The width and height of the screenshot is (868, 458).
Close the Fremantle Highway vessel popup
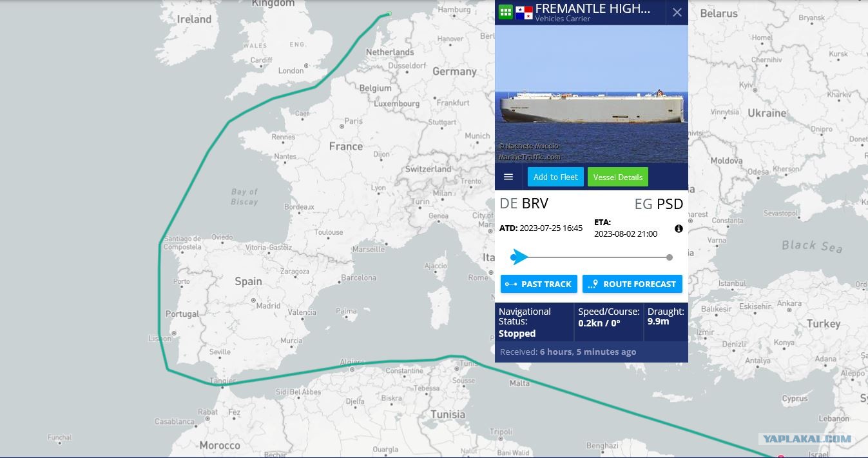pos(677,12)
